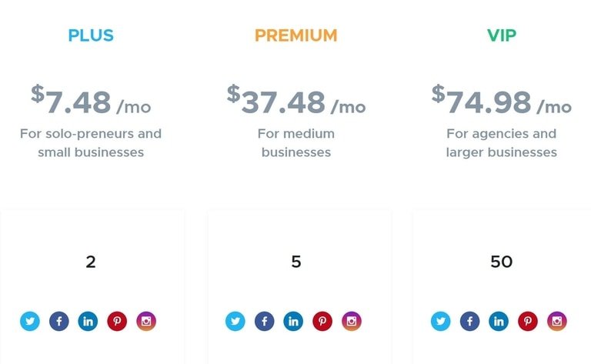This screenshot has height=364, width=591.
Task: Click the Facebook icon under VIP plan
Action: tap(470, 321)
